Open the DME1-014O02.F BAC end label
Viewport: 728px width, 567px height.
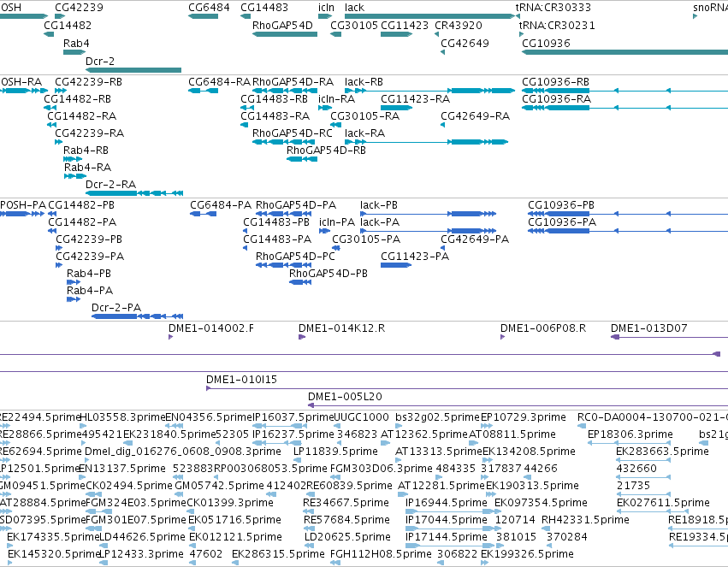pyautogui.click(x=211, y=328)
